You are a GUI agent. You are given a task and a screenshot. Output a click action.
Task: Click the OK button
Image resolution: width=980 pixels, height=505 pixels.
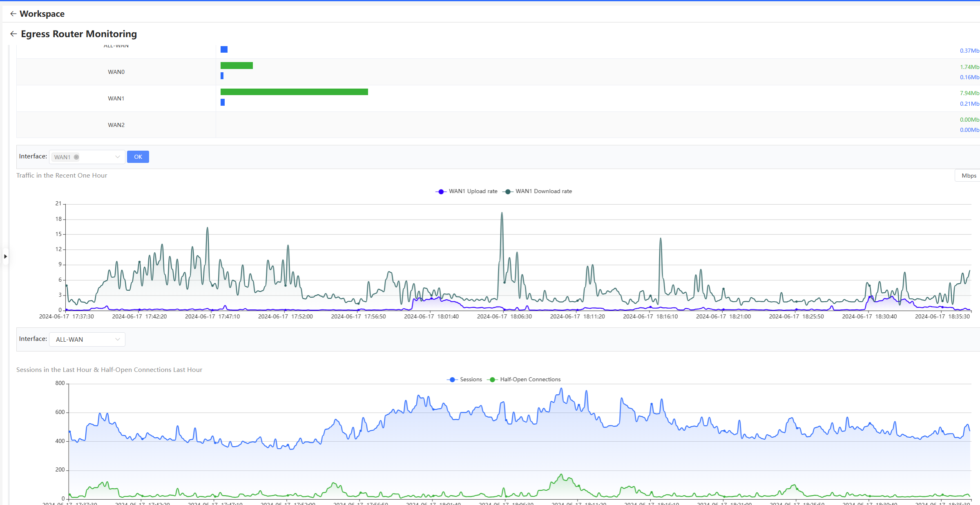pos(138,157)
